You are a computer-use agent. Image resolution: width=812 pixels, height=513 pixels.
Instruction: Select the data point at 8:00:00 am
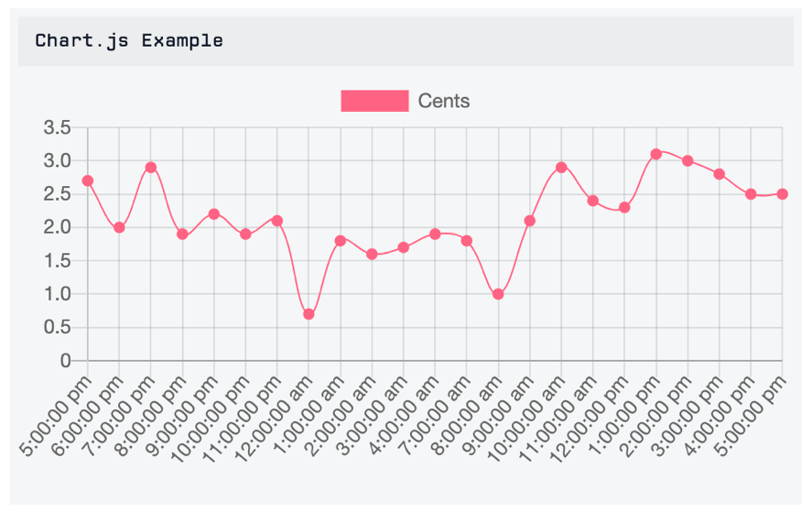pos(498,294)
